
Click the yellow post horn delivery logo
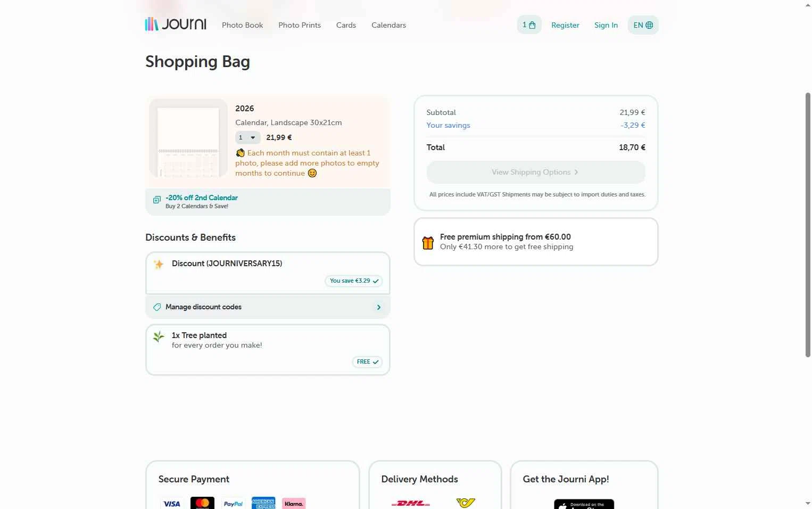point(466,503)
